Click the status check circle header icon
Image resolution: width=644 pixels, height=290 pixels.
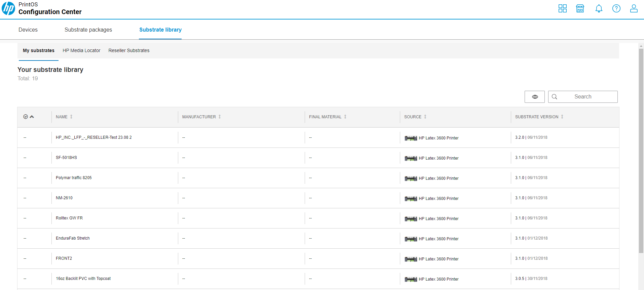[26, 117]
